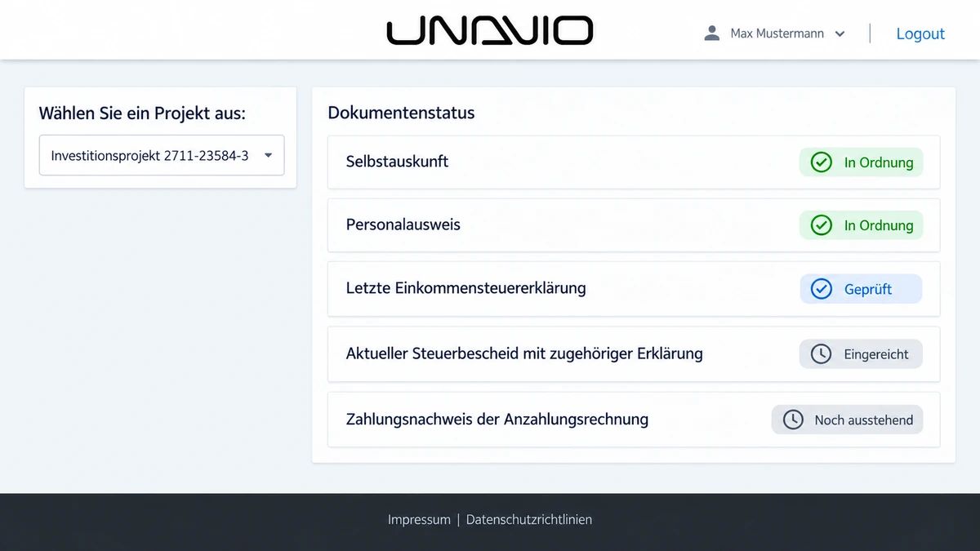This screenshot has width=980, height=551.
Task: Open the Datenschutzrichtlinien footer link
Action: 529,519
